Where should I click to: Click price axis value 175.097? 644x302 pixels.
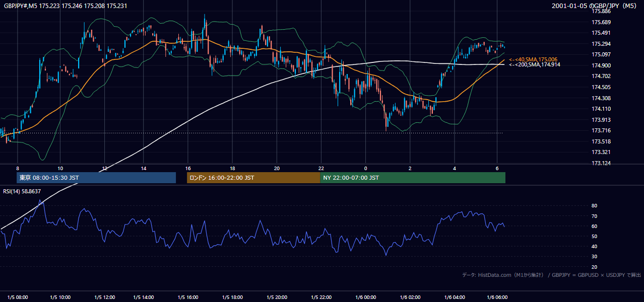[601, 55]
